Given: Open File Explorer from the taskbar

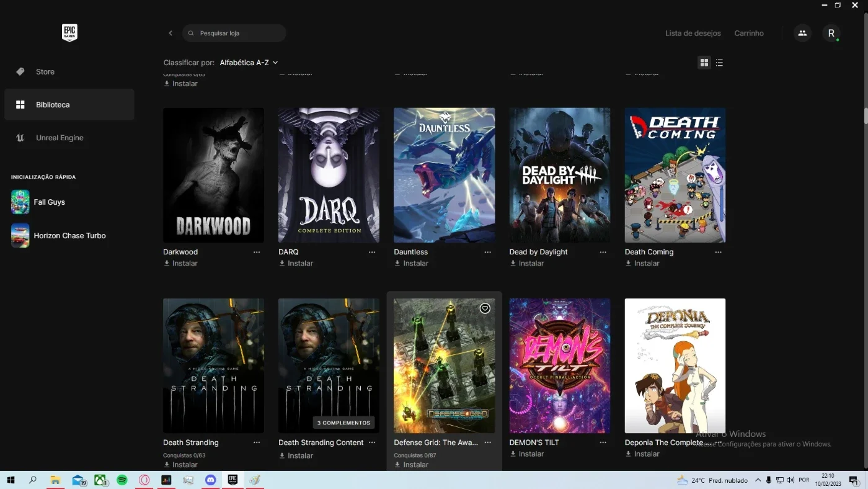Looking at the screenshot, I should [x=55, y=480].
